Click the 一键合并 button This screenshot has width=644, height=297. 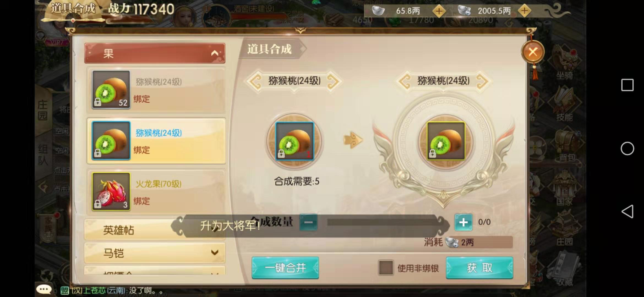(285, 268)
